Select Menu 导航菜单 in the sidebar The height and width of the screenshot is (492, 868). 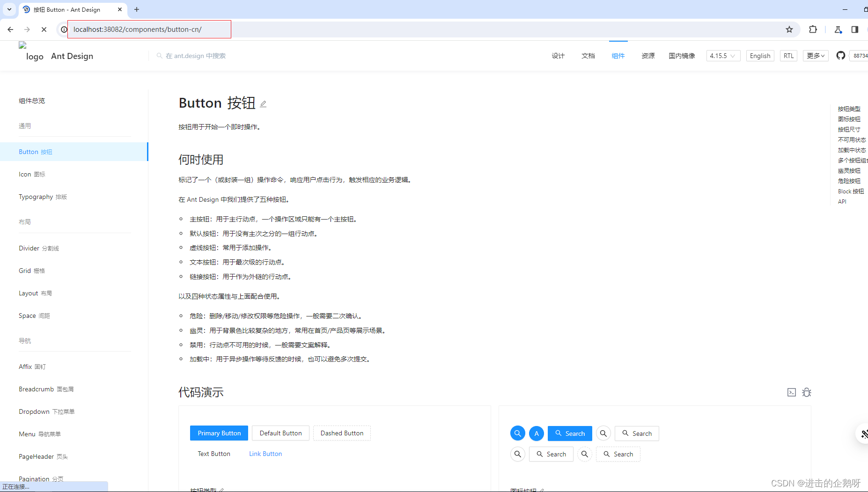click(74, 434)
